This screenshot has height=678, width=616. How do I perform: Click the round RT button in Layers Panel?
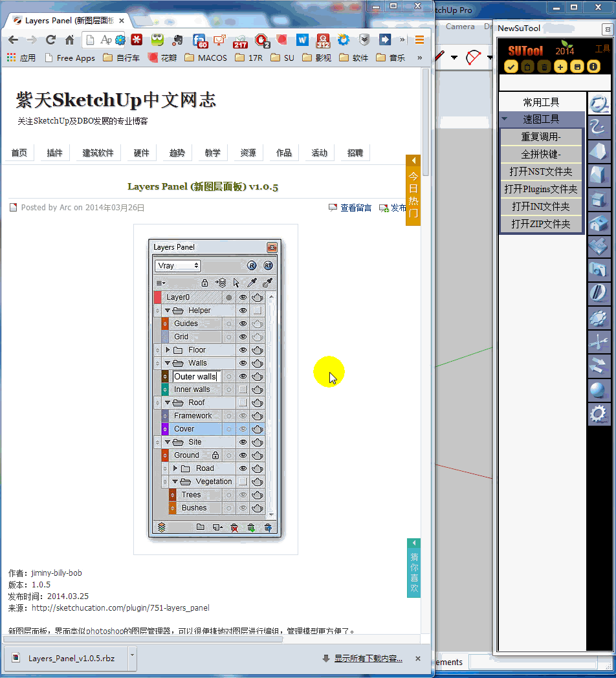tap(268, 265)
